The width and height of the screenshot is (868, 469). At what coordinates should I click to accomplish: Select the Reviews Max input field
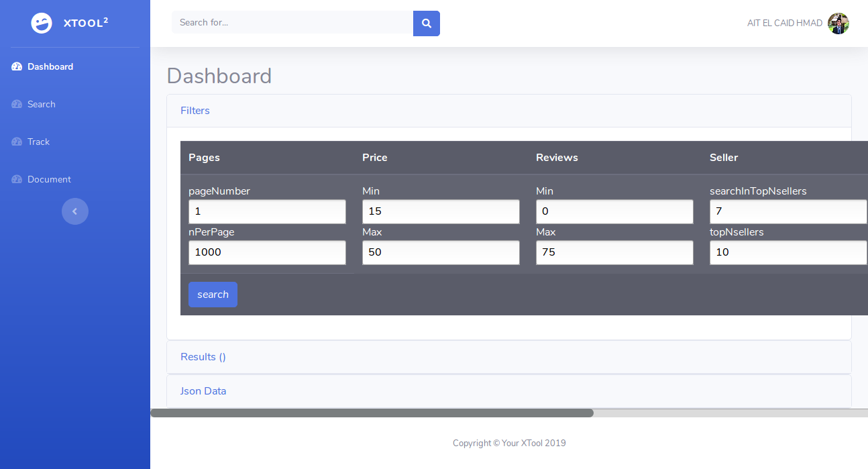614,253
